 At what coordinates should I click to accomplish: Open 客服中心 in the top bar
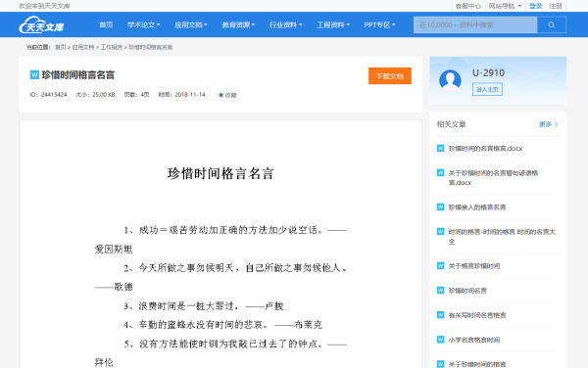[468, 6]
